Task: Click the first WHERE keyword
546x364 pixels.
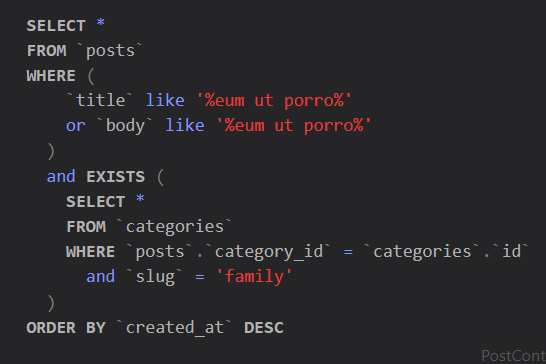Action: tap(51, 76)
